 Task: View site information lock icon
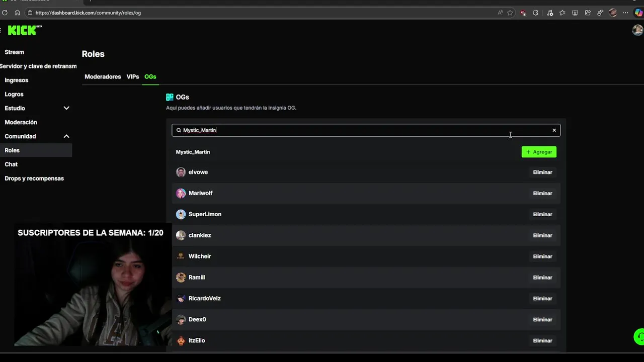point(30,13)
